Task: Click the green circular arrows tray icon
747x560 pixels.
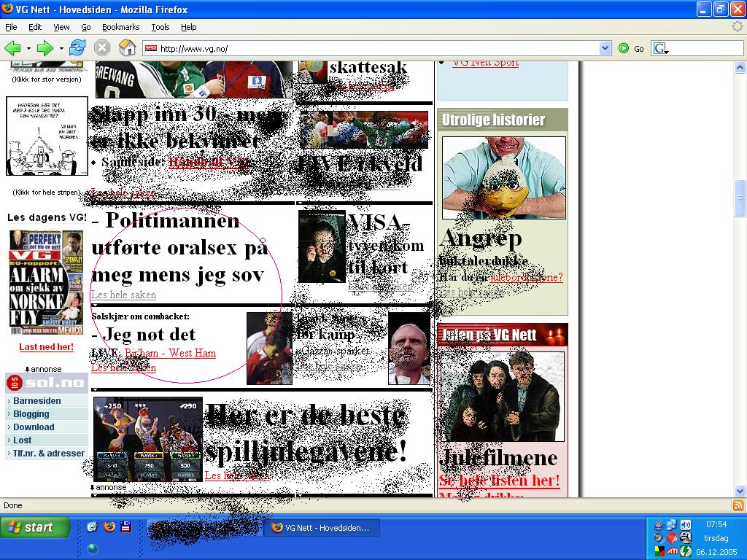Action: tap(686, 551)
